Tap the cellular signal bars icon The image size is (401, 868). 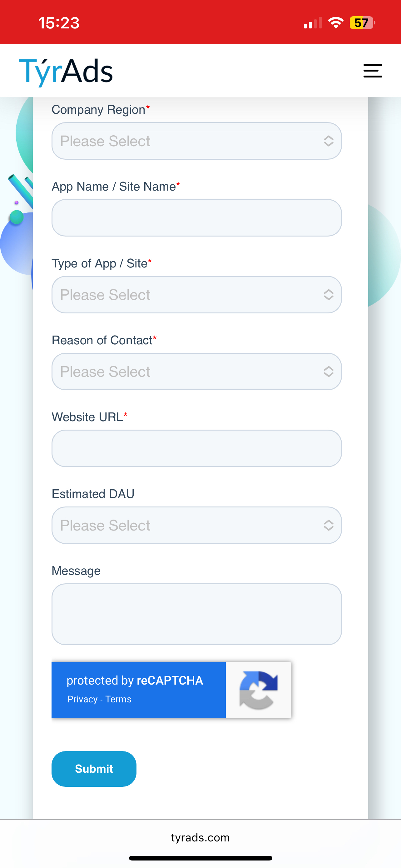pos(313,23)
